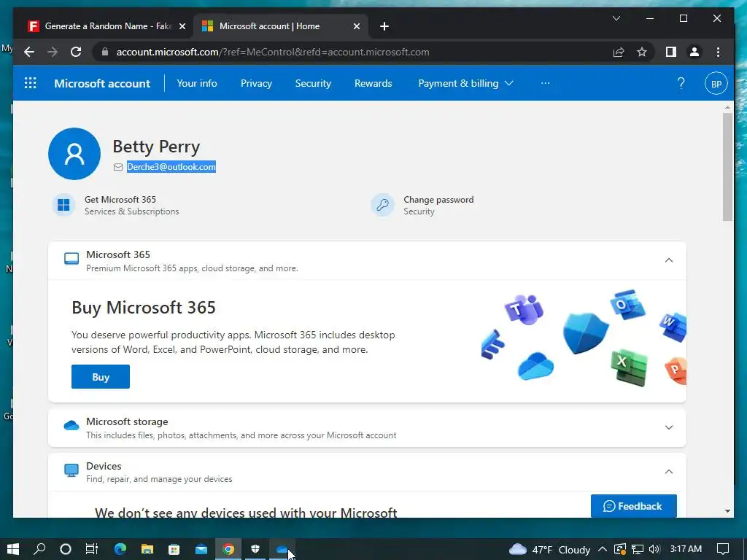Click scrollbar up arrow
This screenshot has width=747, height=560.
pos(727,108)
